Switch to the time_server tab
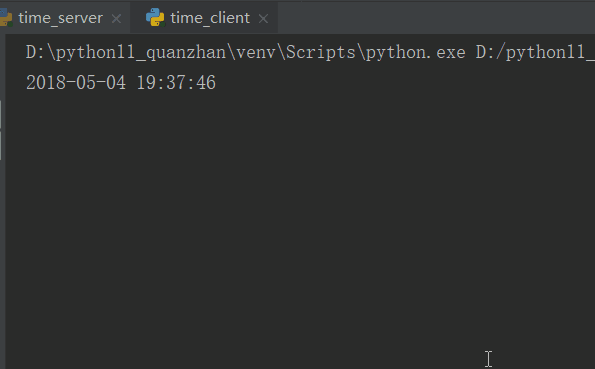This screenshot has width=595, height=369. coord(61,18)
